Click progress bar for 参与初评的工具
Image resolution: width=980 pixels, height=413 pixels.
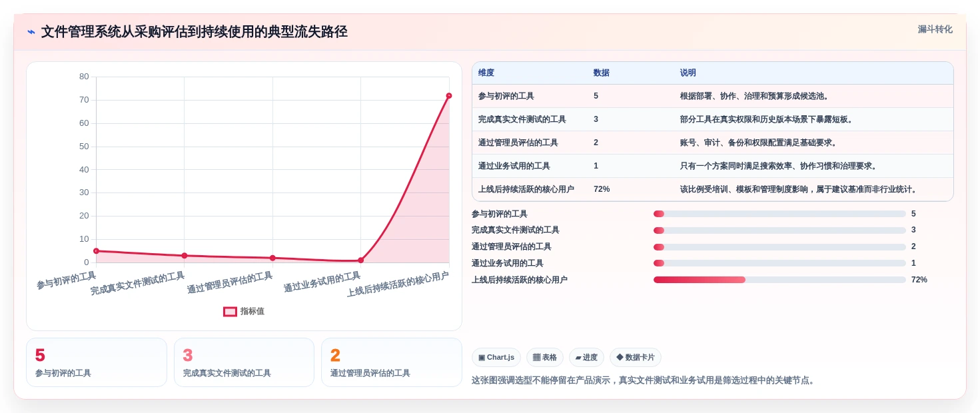click(779, 214)
